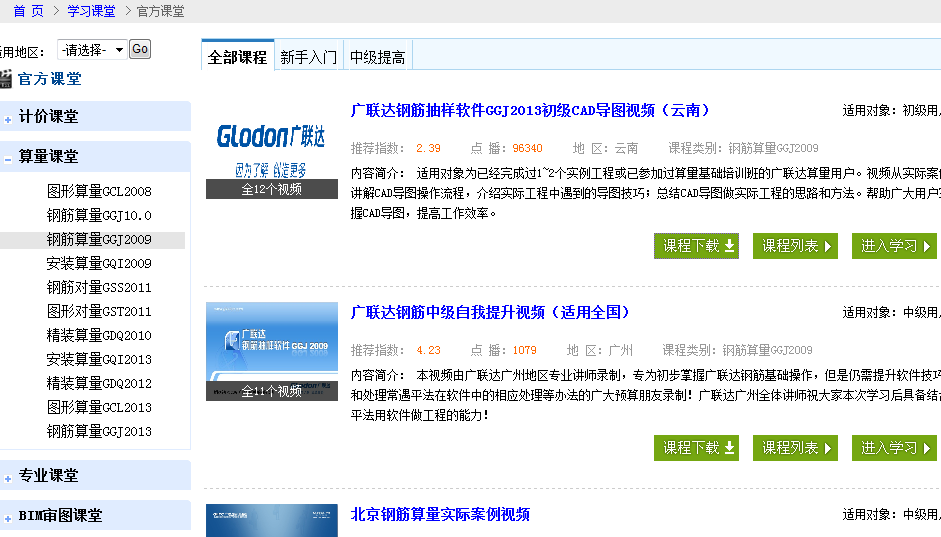Open the 学习课堂 breadcrumb link
This screenshot has height=537, width=941.
(x=91, y=11)
